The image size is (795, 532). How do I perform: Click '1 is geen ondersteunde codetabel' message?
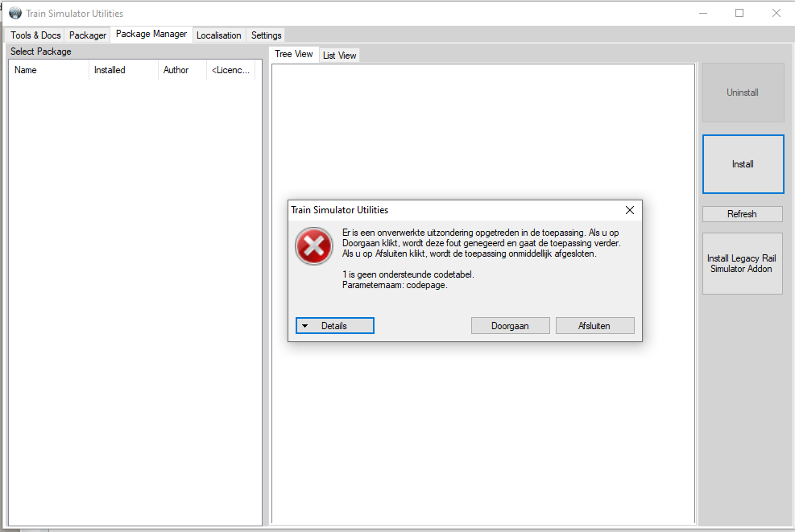pyautogui.click(x=408, y=274)
